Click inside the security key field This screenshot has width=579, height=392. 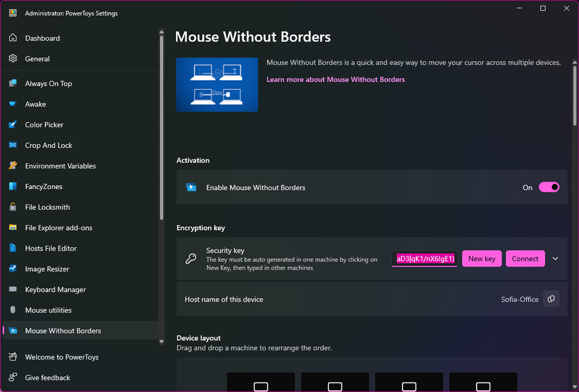pos(424,259)
